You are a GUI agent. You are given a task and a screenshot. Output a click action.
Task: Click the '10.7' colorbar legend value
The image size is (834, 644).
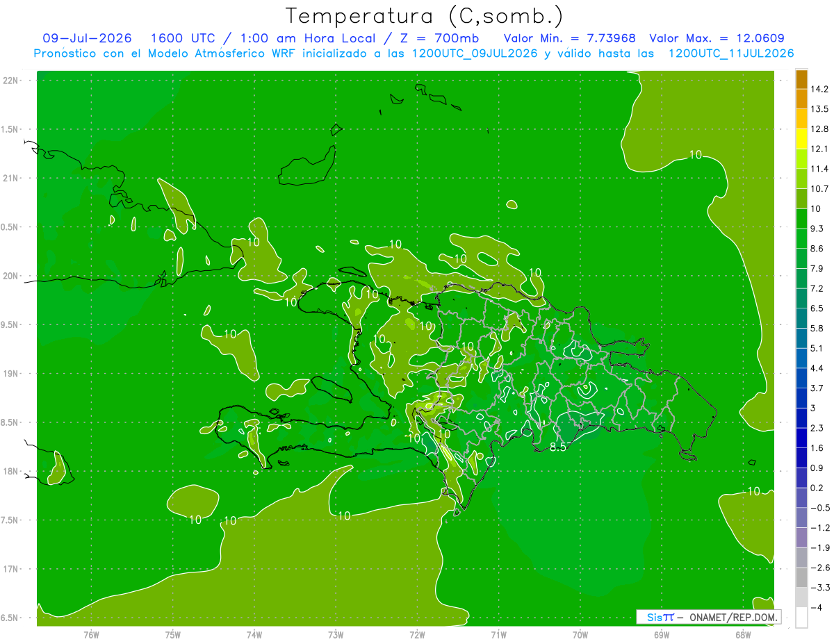pos(819,189)
